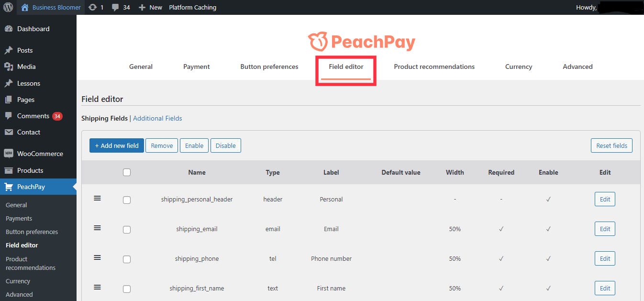
Task: Click the Width column header
Action: (455, 172)
